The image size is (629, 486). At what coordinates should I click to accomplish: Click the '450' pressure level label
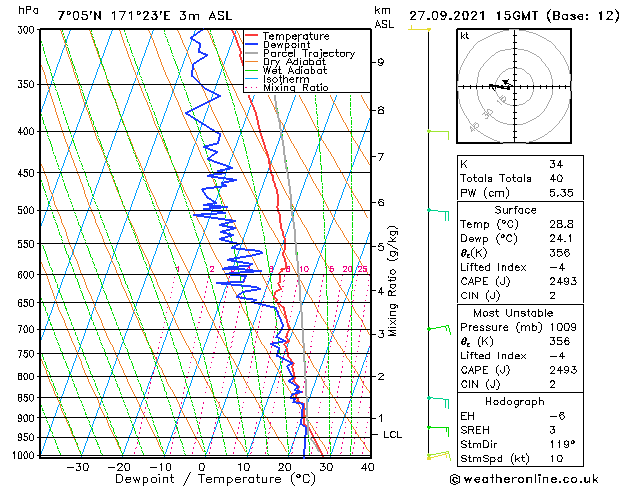pyautogui.click(x=28, y=173)
